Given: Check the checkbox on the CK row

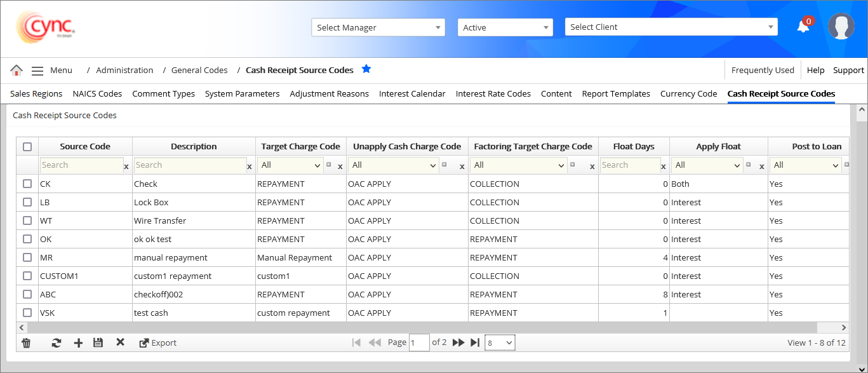Looking at the screenshot, I should 27,184.
